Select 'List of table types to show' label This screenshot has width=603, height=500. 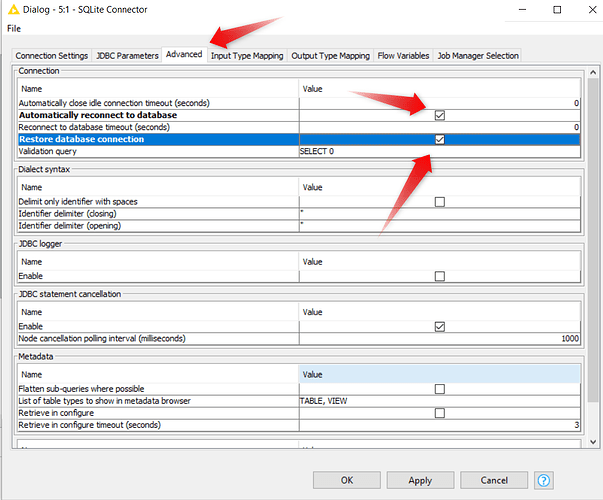click(105, 401)
